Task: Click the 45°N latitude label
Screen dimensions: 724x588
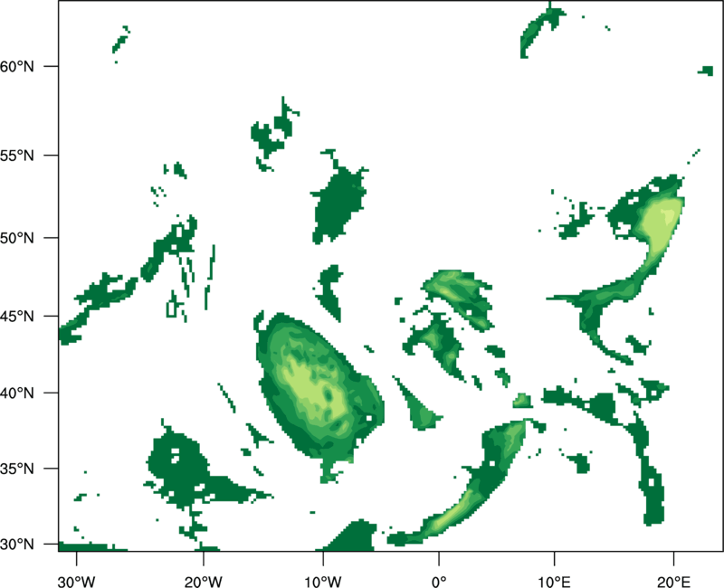Action: [x=17, y=316]
